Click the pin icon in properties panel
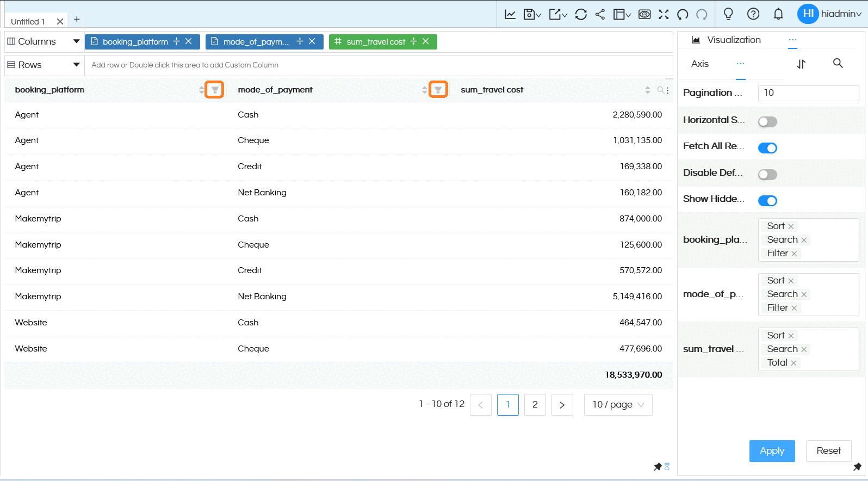 point(857,467)
